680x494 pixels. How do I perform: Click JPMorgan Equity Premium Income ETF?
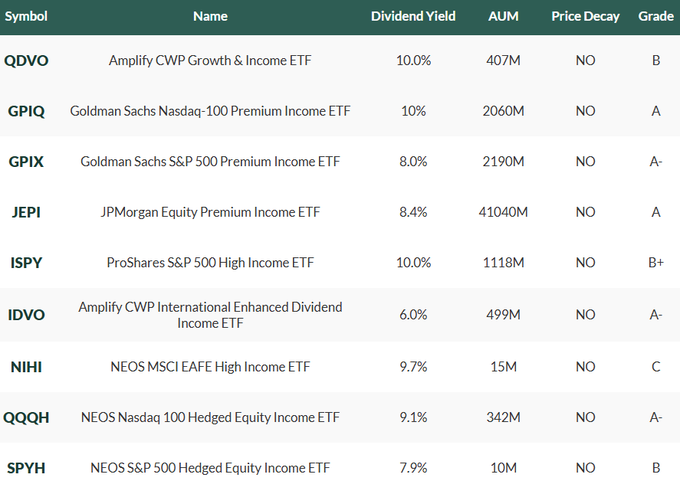210,213
